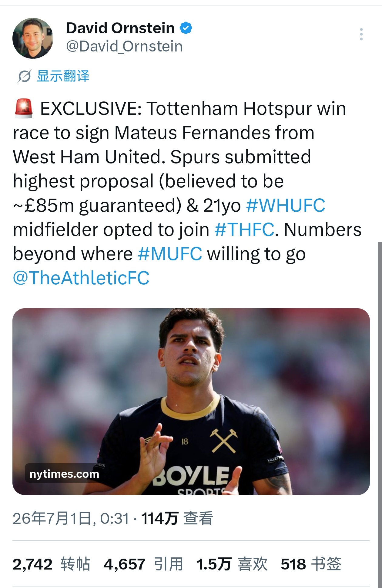Show translation via 显示翻译 link
382x588 pixels.
[63, 76]
